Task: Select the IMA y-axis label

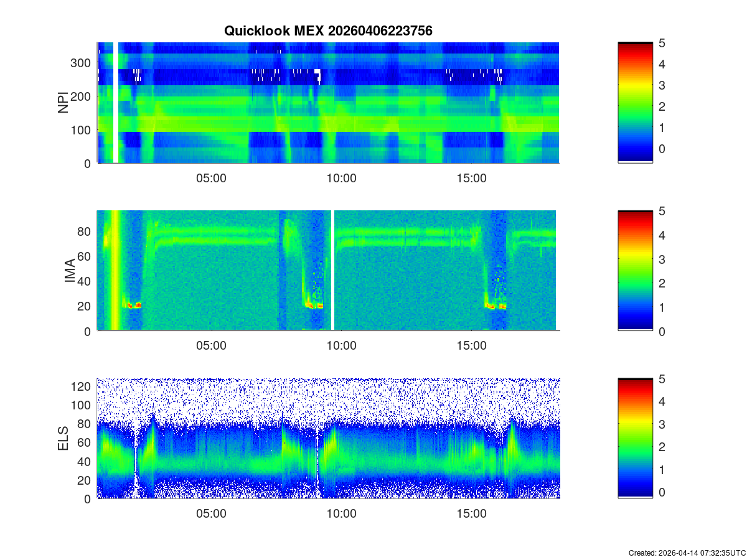Action: pos(70,271)
